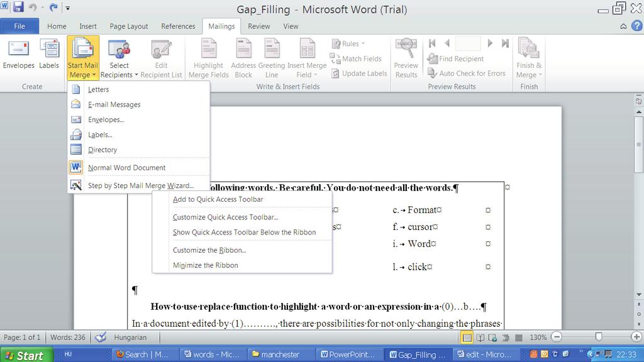Switch to Web Layout view

pyautogui.click(x=492, y=337)
